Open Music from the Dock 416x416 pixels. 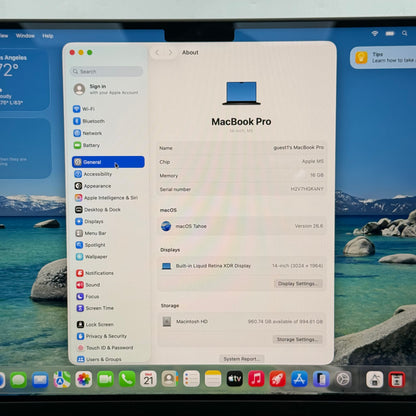(256, 379)
